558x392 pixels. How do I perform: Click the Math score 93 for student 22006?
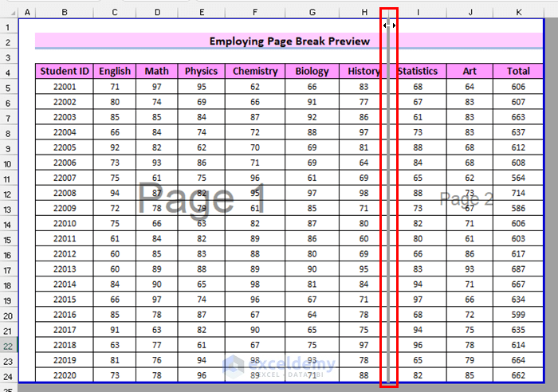[157, 163]
